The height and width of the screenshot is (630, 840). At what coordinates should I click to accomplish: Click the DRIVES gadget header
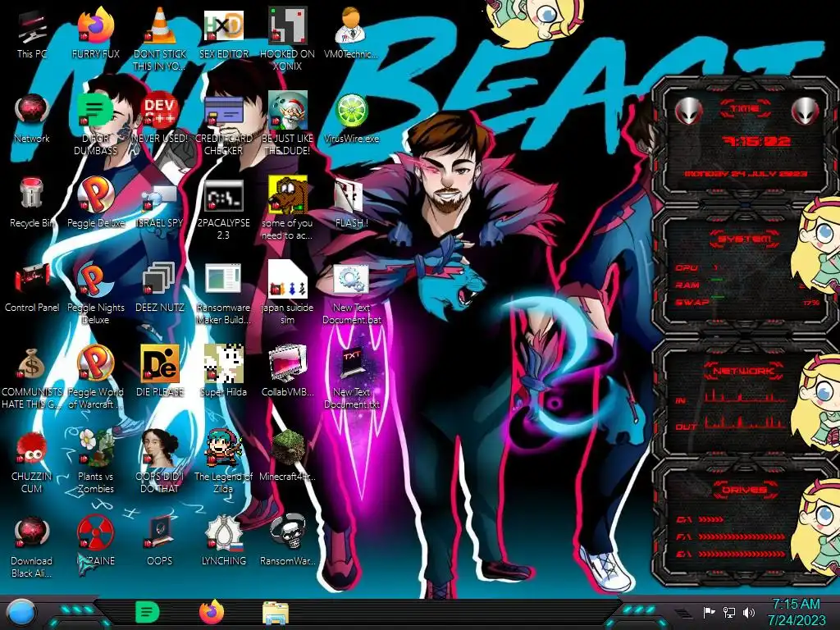click(744, 490)
